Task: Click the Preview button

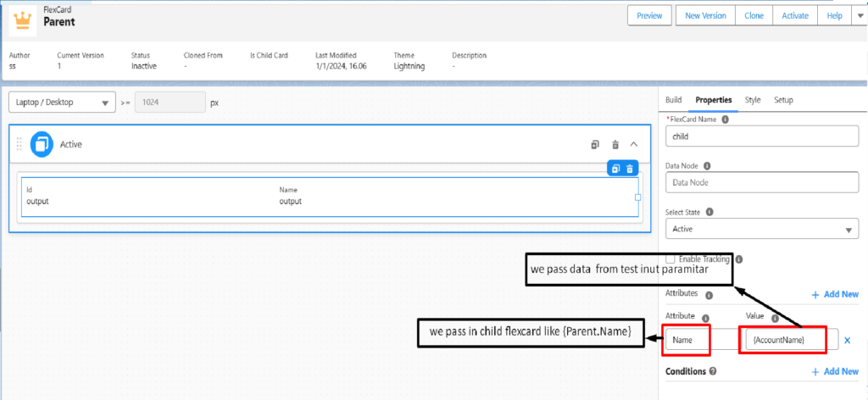Action: click(649, 16)
